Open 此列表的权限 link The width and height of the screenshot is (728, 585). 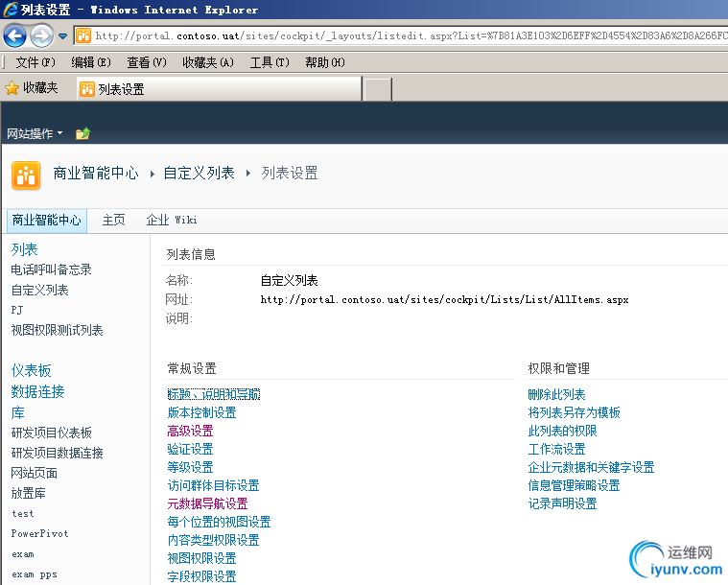(x=562, y=431)
